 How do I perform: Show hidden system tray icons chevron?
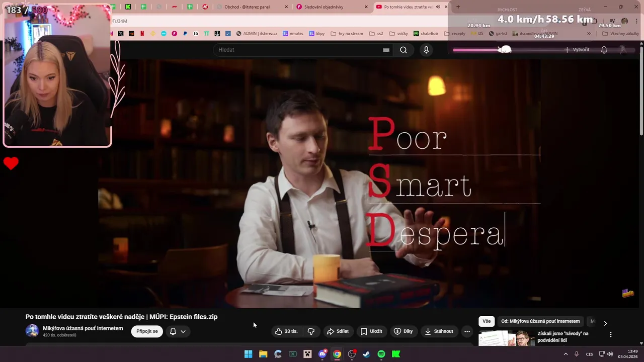[x=566, y=354]
